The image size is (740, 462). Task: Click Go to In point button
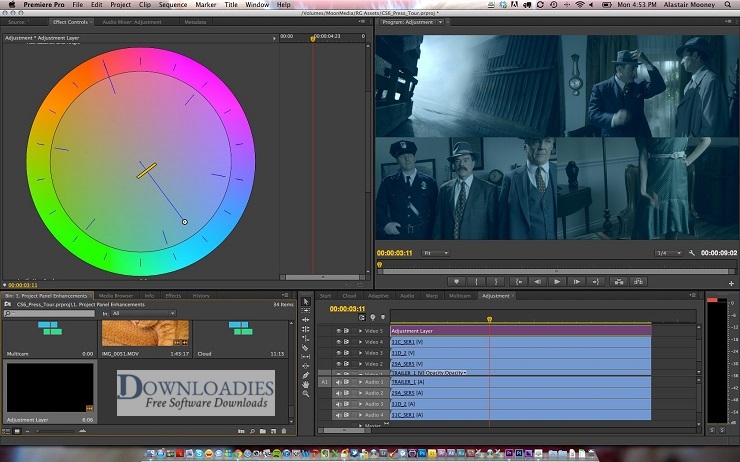tap(518, 282)
